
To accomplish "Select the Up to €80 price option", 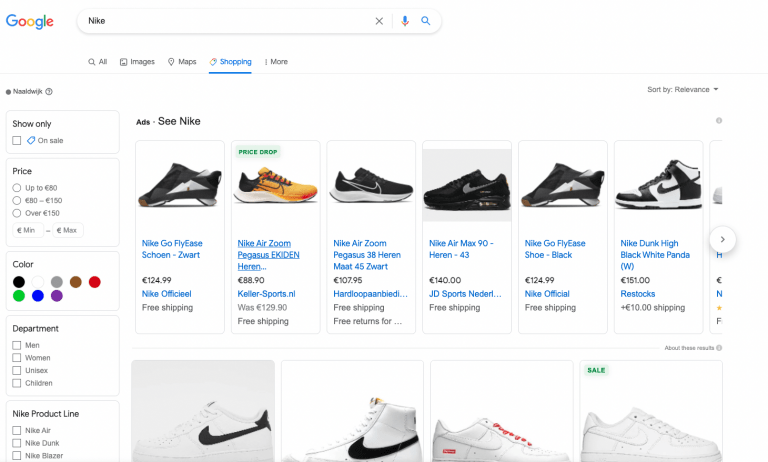I will click(17, 188).
